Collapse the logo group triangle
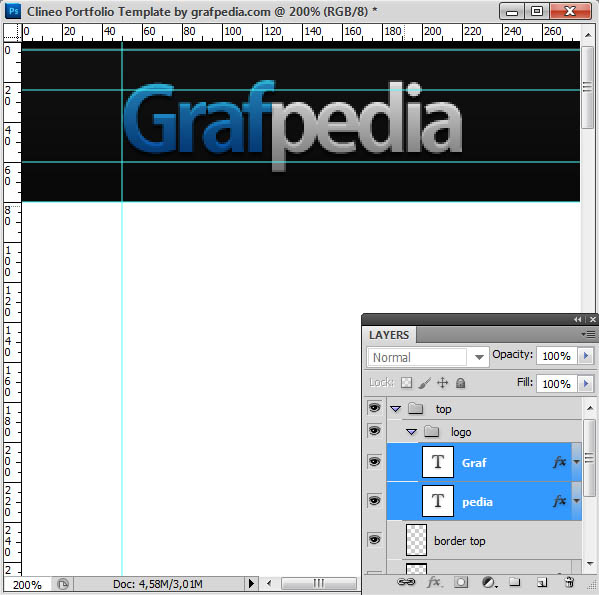Viewport: 599px width, 595px height. pos(411,432)
